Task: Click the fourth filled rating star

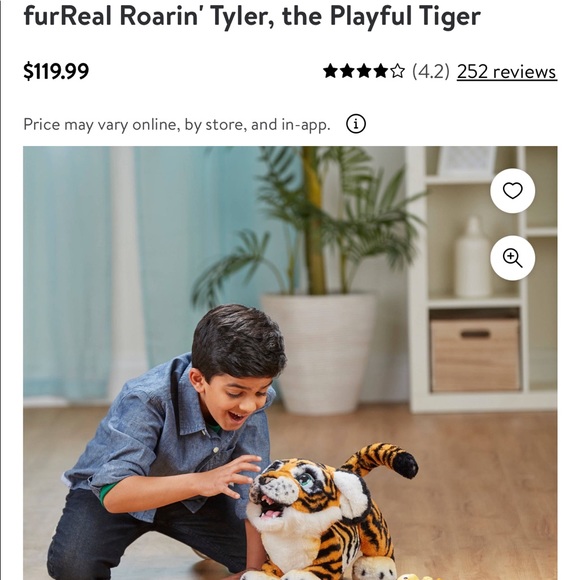Action: tap(380, 71)
